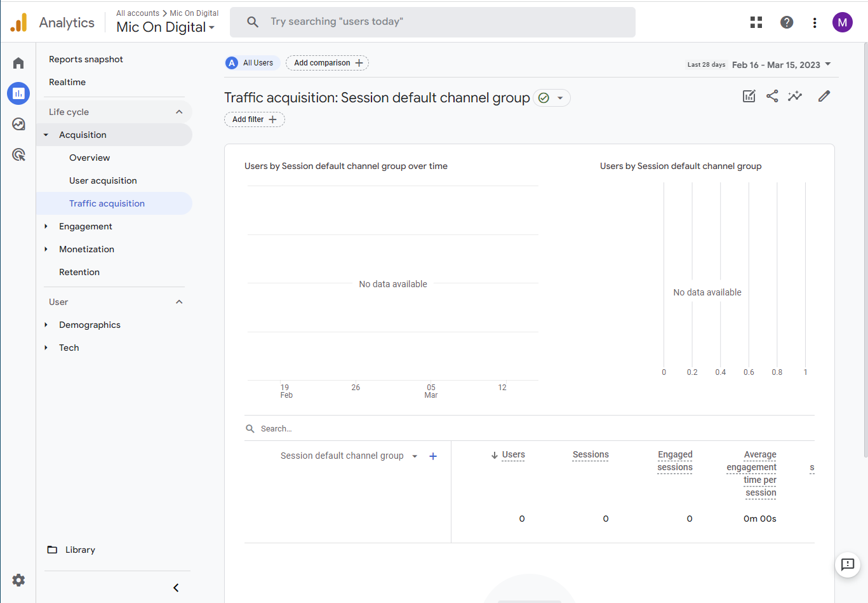Open Library link

[x=80, y=550]
